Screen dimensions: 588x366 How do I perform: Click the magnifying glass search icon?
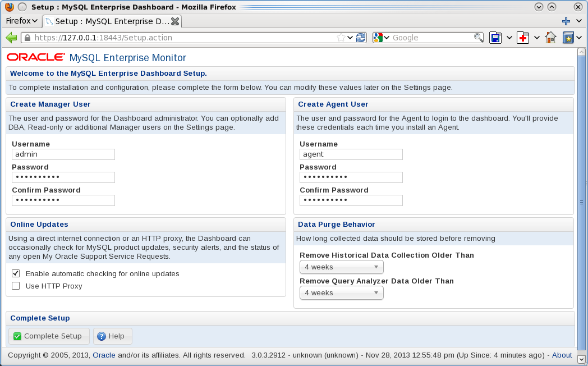click(478, 38)
